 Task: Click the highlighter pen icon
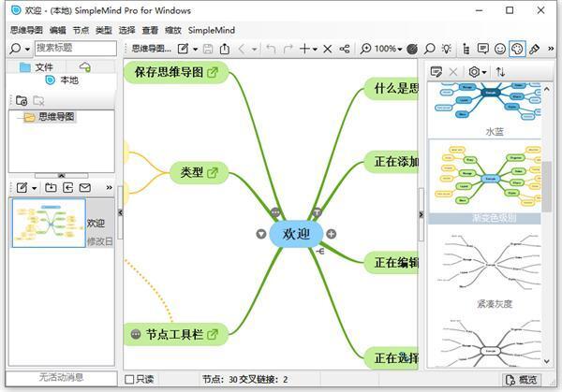534,49
